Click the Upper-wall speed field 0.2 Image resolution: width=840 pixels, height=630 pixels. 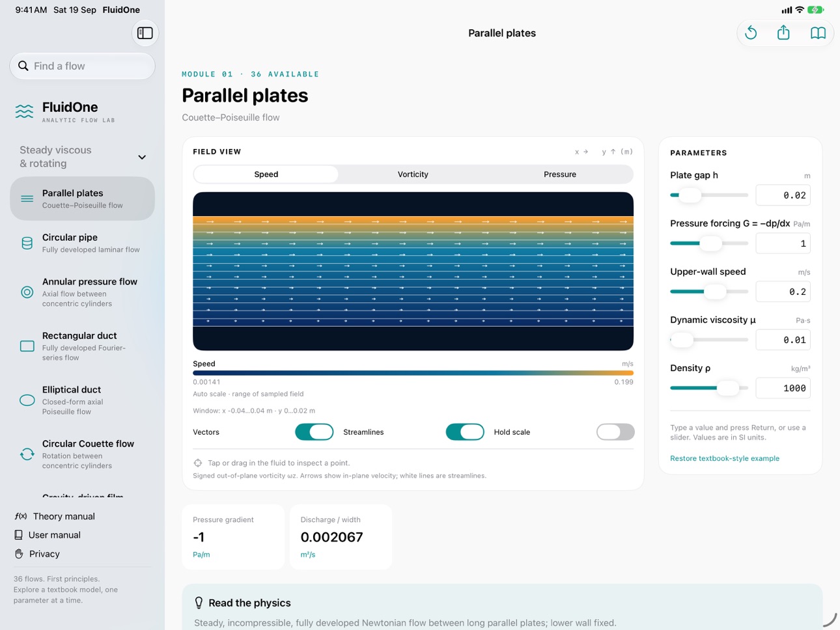coord(783,292)
